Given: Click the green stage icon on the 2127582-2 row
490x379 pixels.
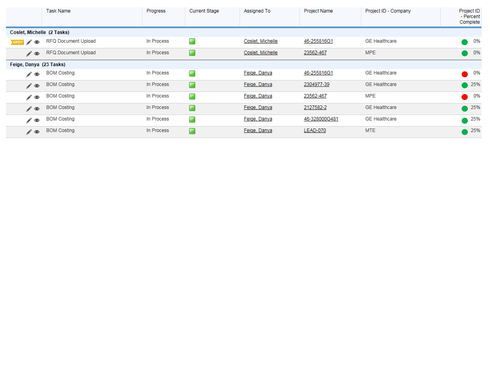Looking at the screenshot, I should pos(192,108).
